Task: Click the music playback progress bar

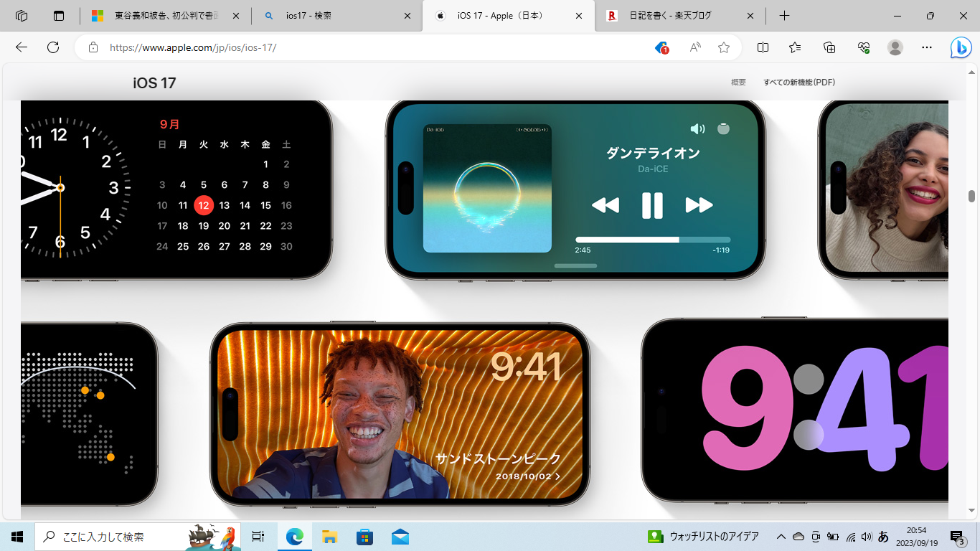Action: point(652,240)
